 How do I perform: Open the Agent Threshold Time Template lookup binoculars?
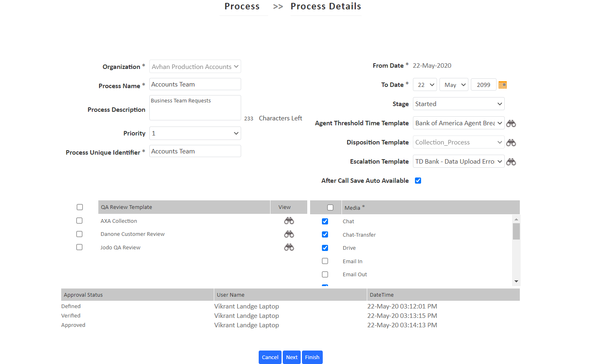point(511,123)
